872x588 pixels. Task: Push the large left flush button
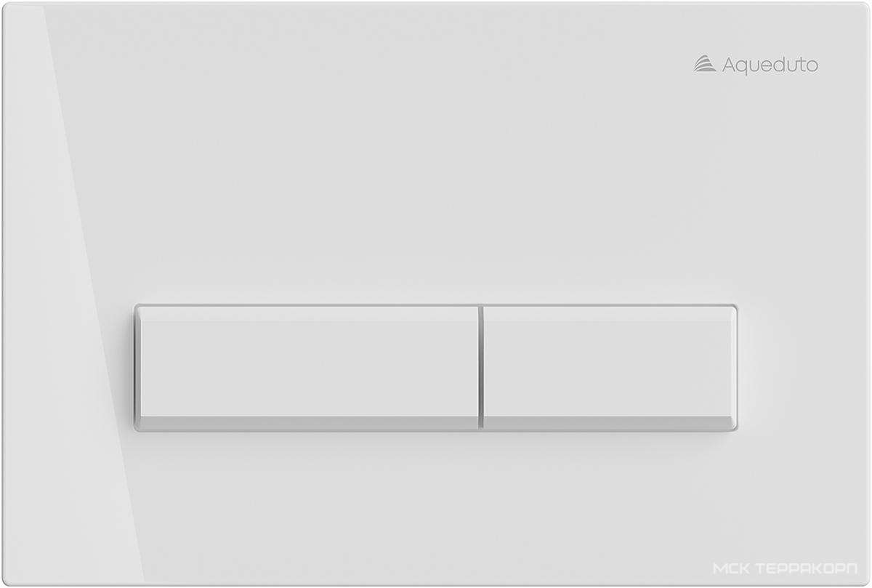pyautogui.click(x=307, y=368)
